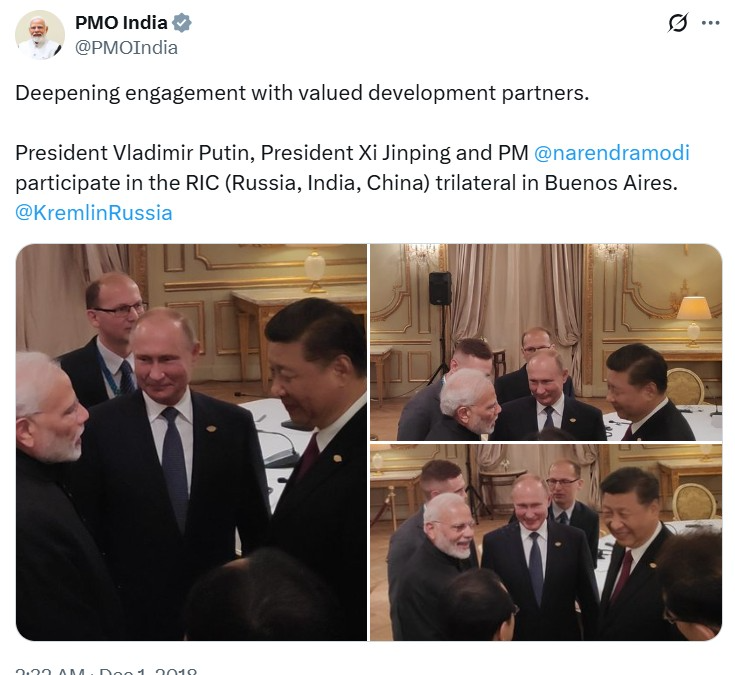Click the post timestamp below the photos

[x=106, y=671]
